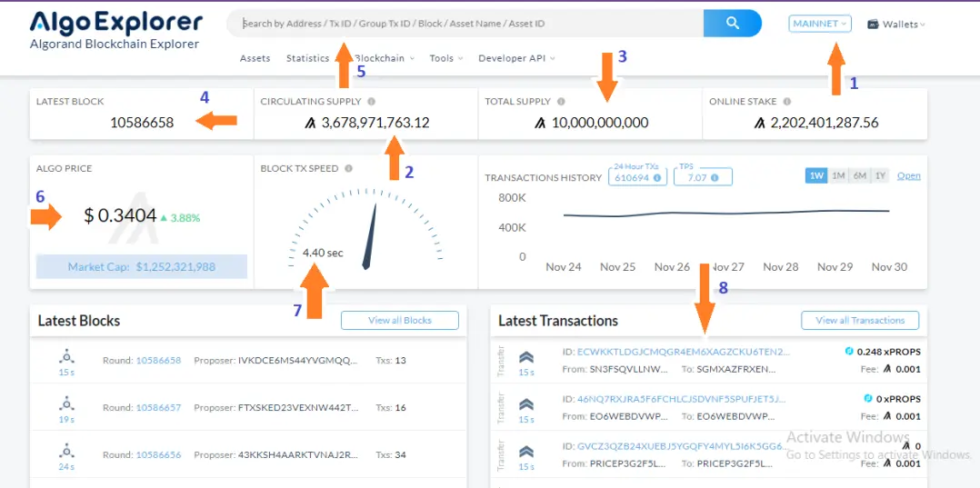Click the 4.40 sec speed reading
The width and height of the screenshot is (980, 488).
coord(323,253)
